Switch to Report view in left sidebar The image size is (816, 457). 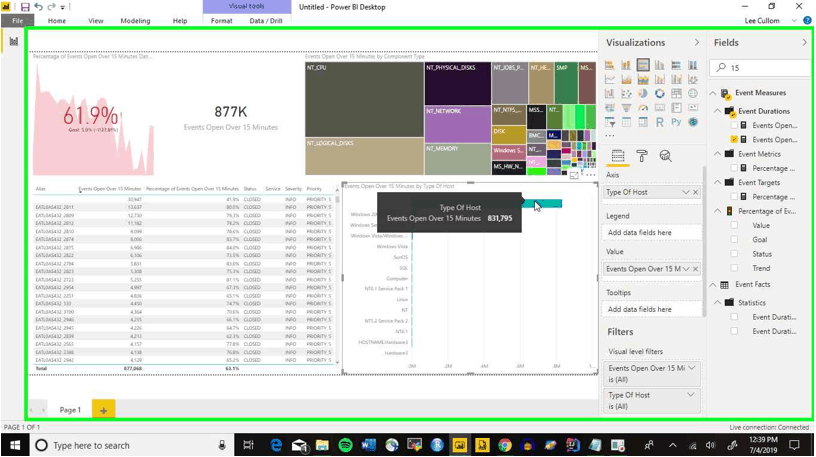(x=14, y=41)
